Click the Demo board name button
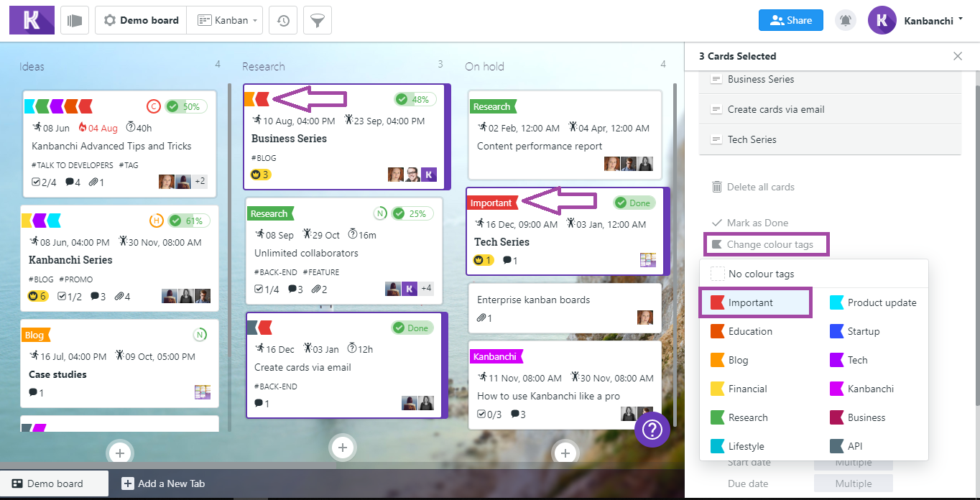Image resolution: width=980 pixels, height=500 pixels. (x=142, y=20)
